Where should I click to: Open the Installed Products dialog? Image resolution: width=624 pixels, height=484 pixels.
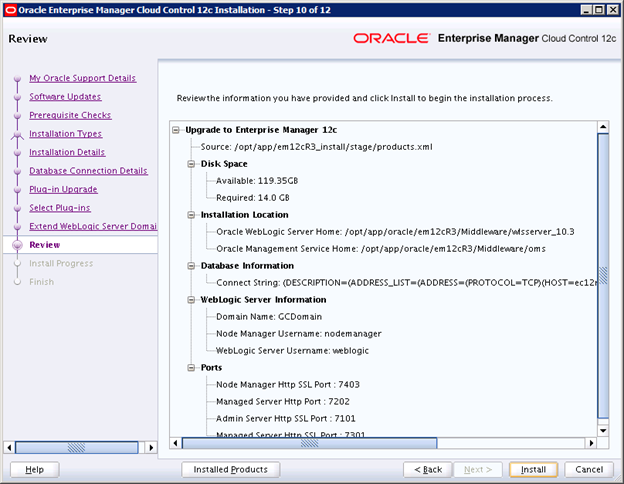[230, 470]
